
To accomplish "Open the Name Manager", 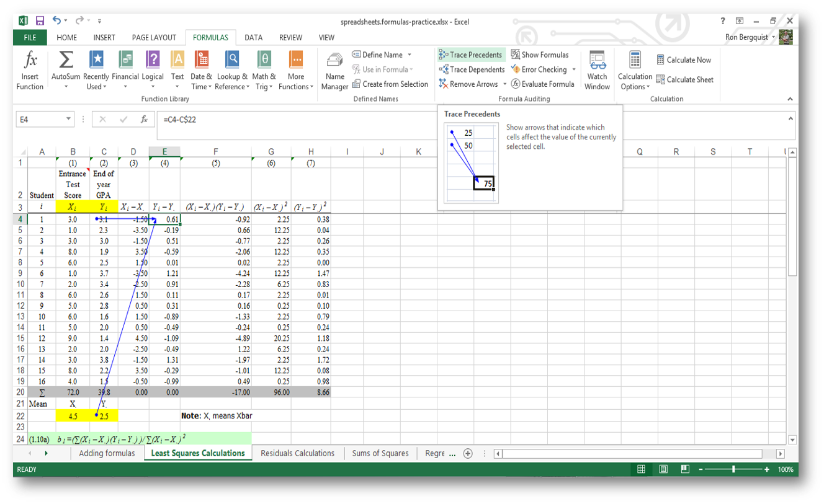I will pos(334,69).
